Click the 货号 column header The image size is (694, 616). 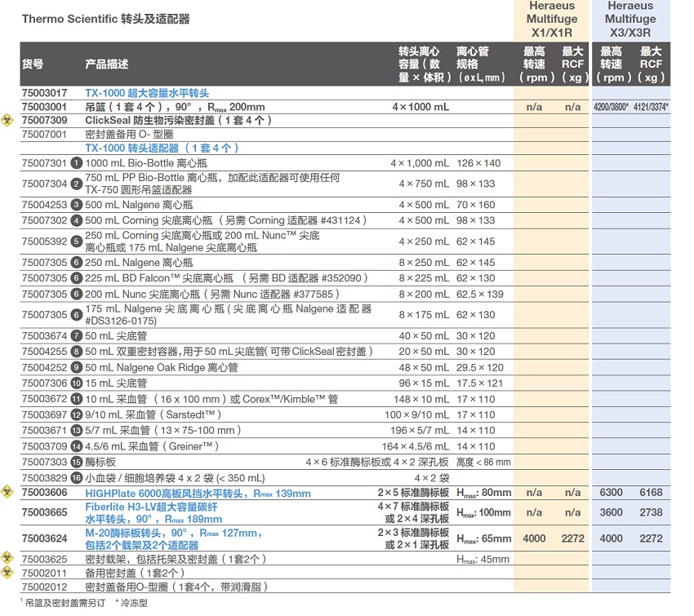click(33, 64)
